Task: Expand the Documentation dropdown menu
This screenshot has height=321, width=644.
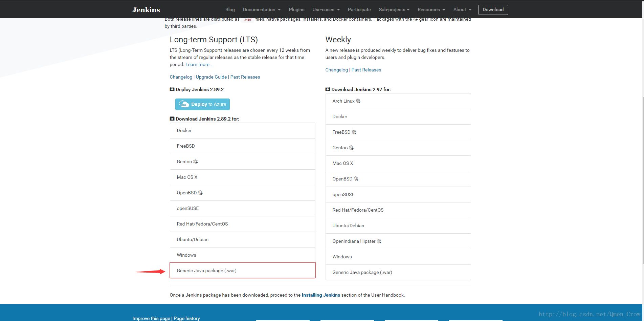Action: (x=261, y=9)
